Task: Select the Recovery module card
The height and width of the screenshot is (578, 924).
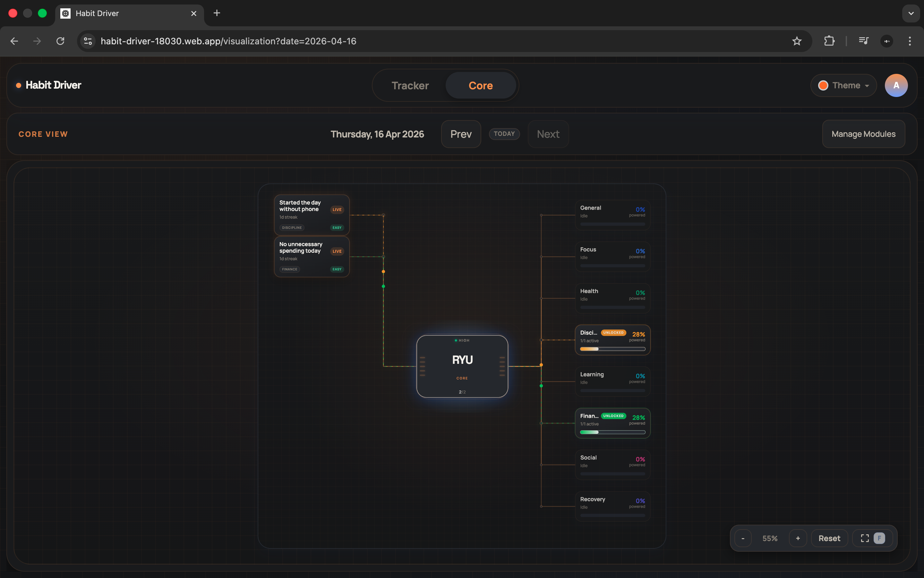Action: pyautogui.click(x=612, y=506)
